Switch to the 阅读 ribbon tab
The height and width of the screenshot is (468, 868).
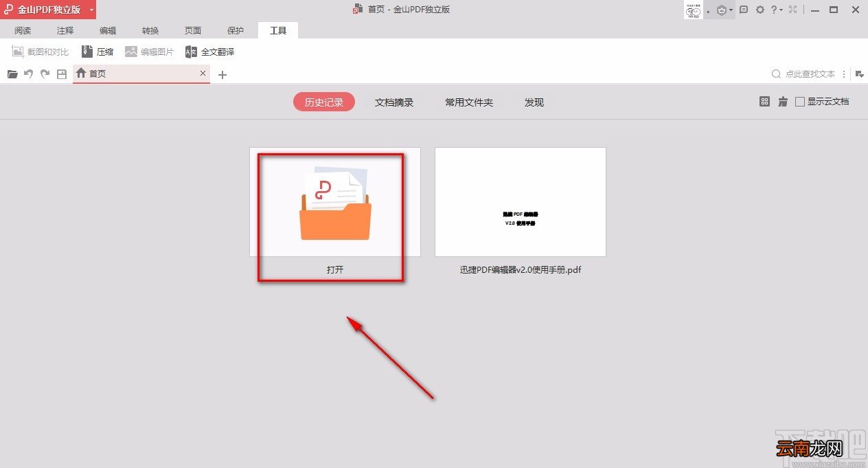point(23,30)
